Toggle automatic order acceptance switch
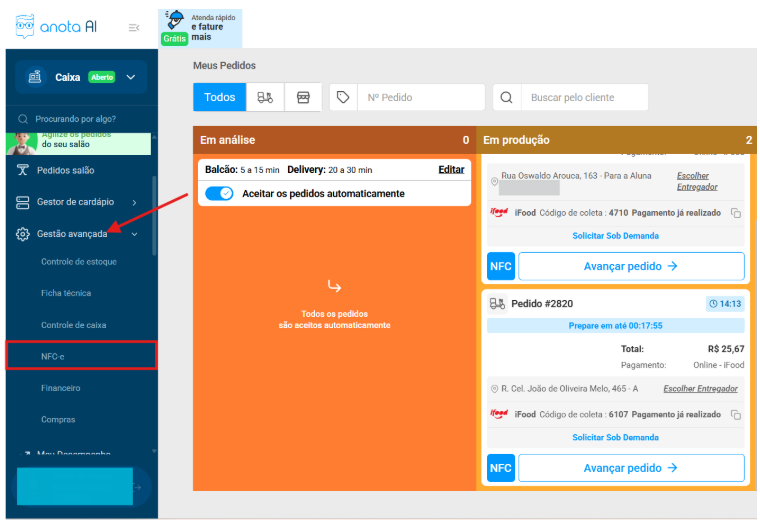This screenshot has height=521, width=760. (219, 193)
